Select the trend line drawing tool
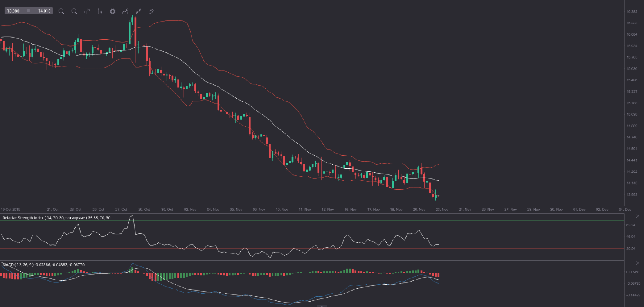 (x=138, y=11)
